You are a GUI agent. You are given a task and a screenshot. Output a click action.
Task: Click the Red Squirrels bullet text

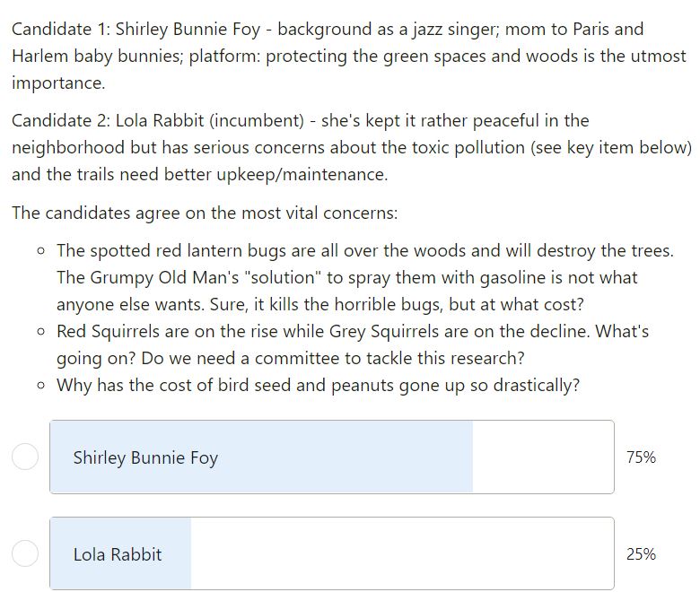(353, 344)
